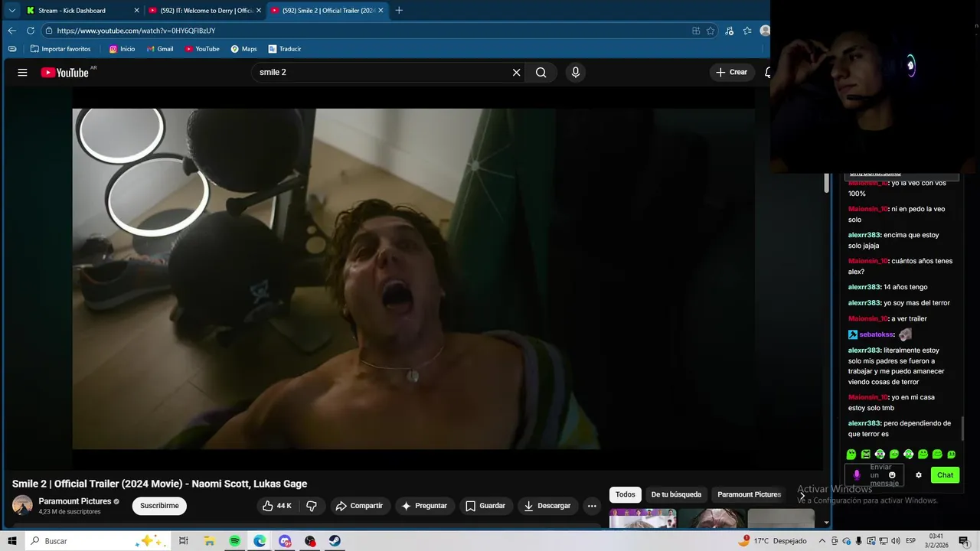980x551 pixels.
Task: Insert the first green Kick emote
Action: (x=851, y=455)
